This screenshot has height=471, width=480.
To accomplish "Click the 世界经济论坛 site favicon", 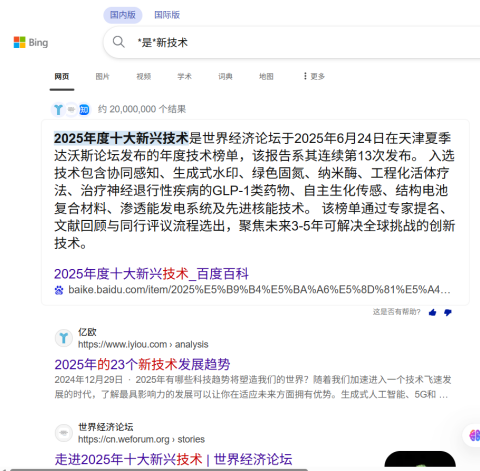I will tap(64, 433).
